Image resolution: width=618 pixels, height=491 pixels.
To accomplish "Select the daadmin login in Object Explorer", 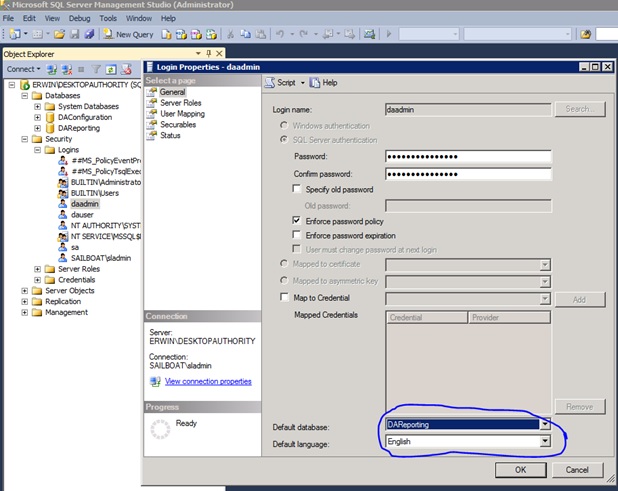I will 84,203.
